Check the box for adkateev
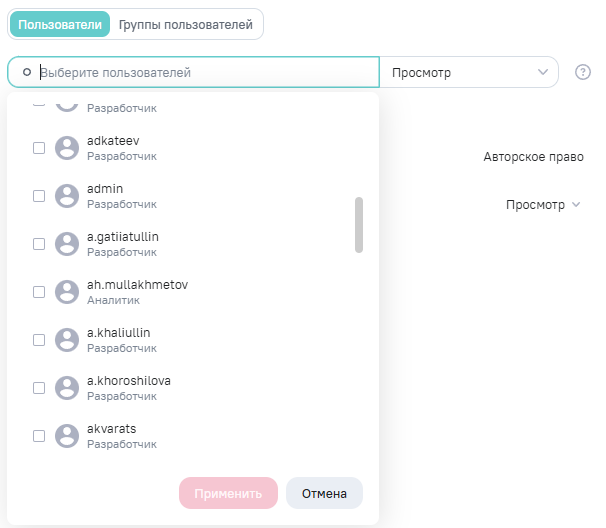606x528 pixels. click(39, 148)
